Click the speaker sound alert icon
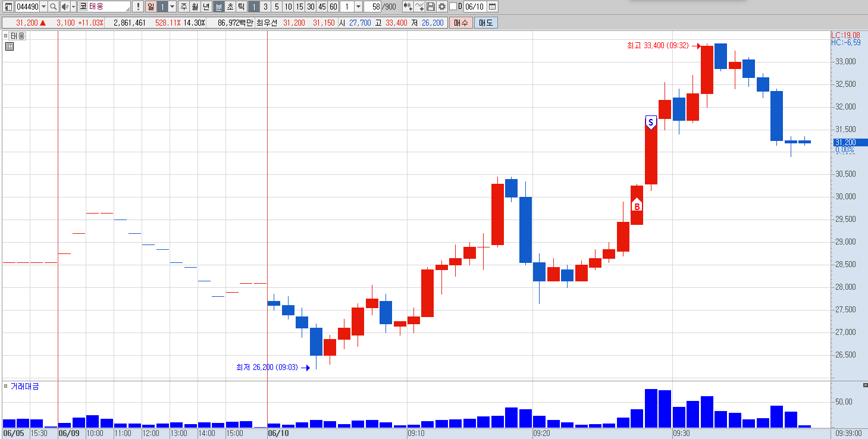This screenshot has height=439, width=868. [x=65, y=7]
